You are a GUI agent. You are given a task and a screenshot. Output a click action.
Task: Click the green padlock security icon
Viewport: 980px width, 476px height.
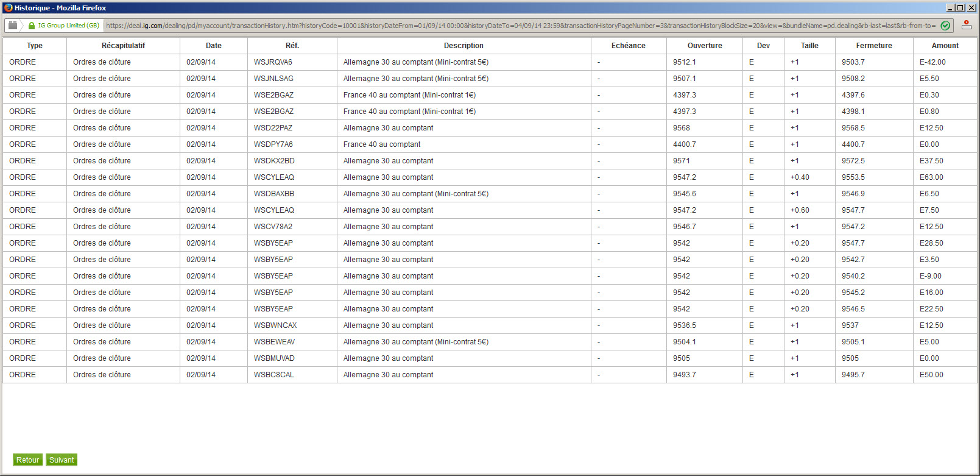pyautogui.click(x=32, y=26)
